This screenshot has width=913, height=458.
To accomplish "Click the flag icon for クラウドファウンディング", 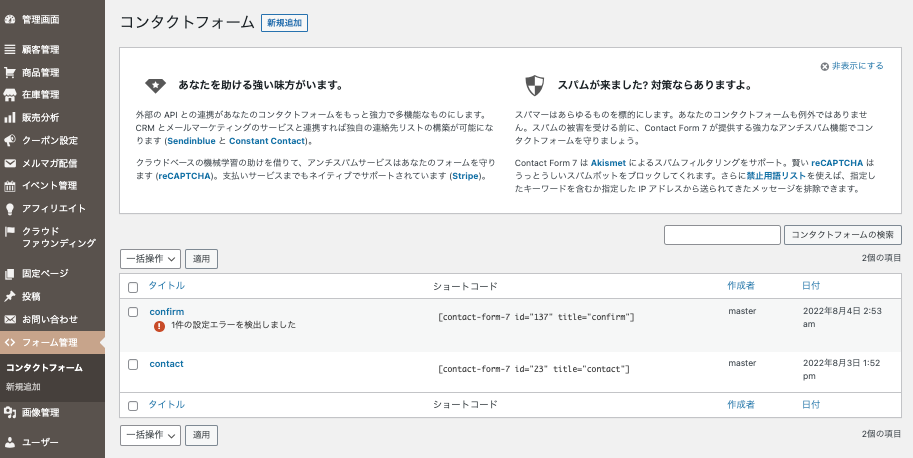I will click(10, 232).
